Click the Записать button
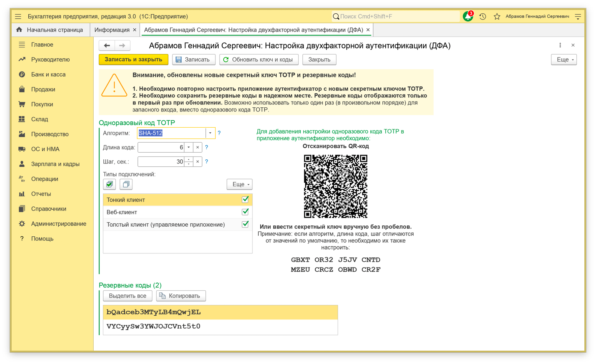 pos(194,59)
